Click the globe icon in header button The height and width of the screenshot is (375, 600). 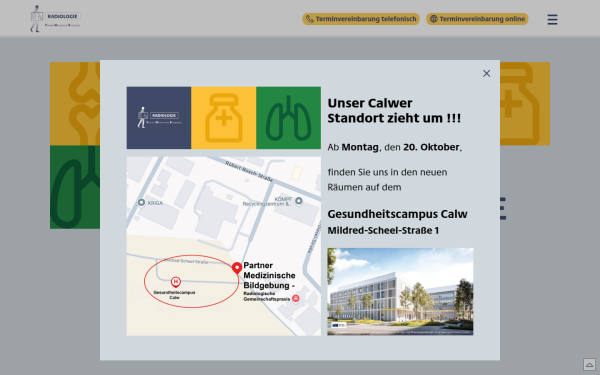click(x=434, y=19)
